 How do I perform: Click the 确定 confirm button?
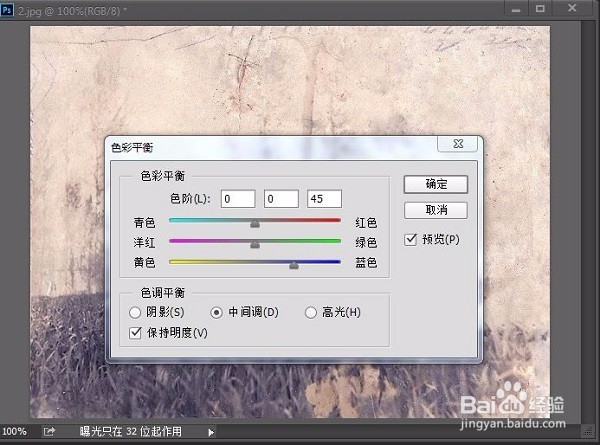pyautogui.click(x=435, y=184)
